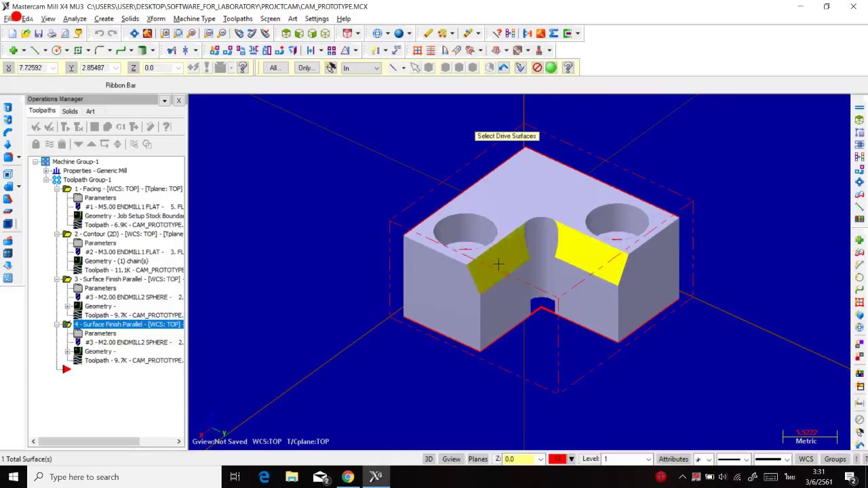Save file with the floppy disk icon

point(39,33)
